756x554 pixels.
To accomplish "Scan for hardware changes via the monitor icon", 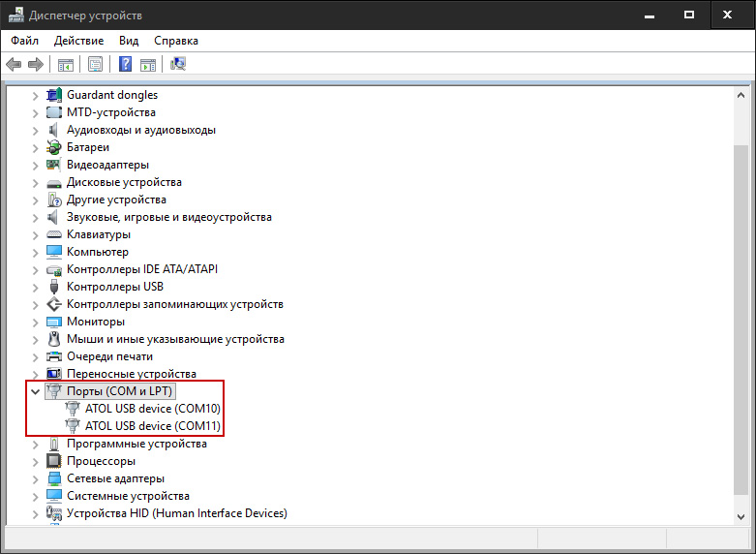I will point(178,64).
